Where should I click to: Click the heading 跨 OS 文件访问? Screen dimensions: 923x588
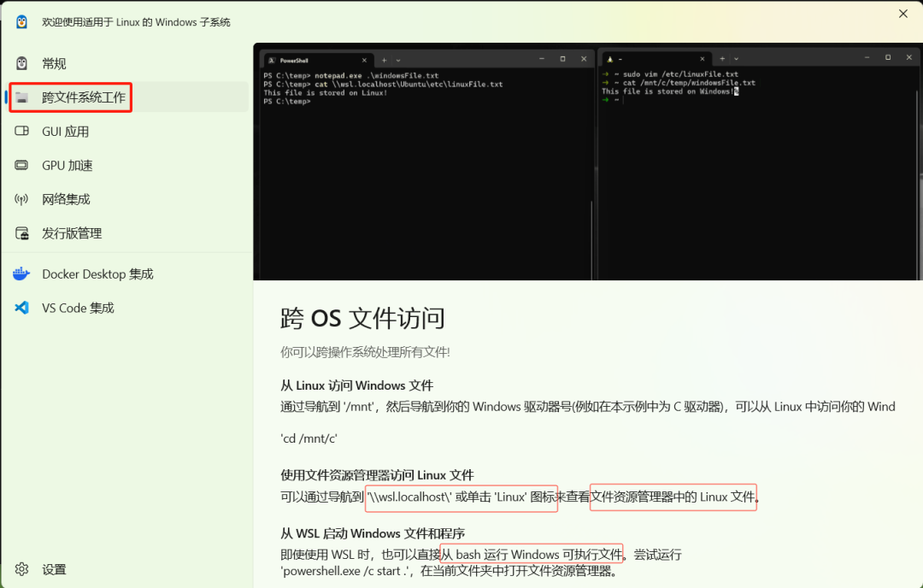point(362,319)
